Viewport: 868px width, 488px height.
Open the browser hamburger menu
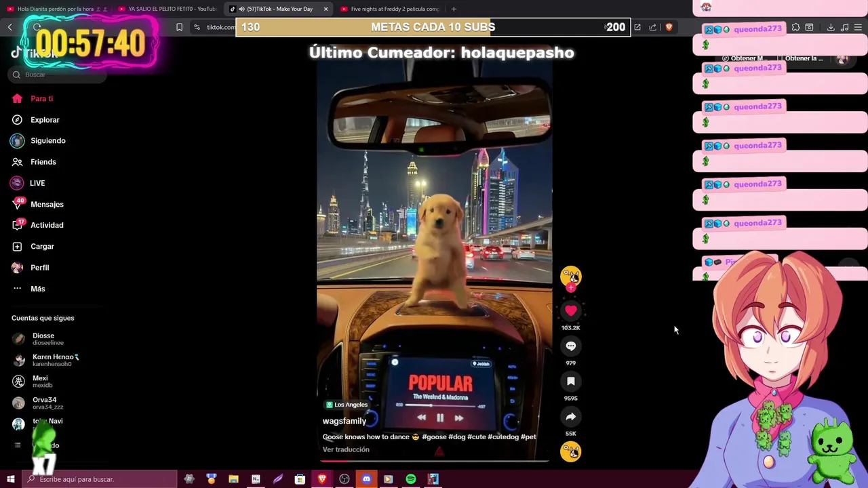click(x=858, y=27)
